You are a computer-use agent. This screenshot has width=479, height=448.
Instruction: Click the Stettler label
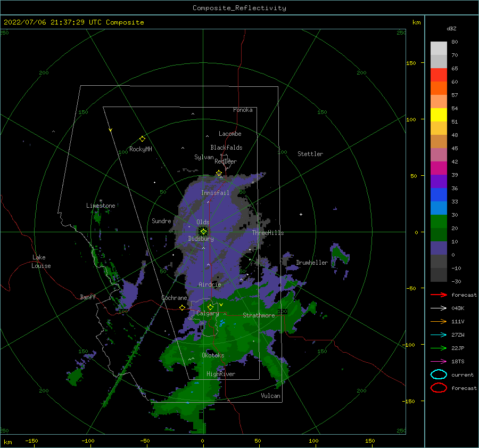(x=310, y=154)
